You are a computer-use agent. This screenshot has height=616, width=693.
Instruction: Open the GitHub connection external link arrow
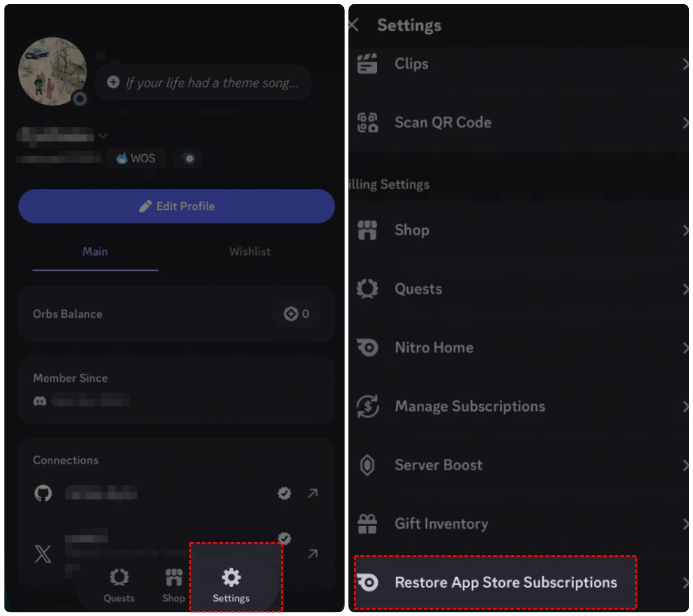(x=313, y=493)
